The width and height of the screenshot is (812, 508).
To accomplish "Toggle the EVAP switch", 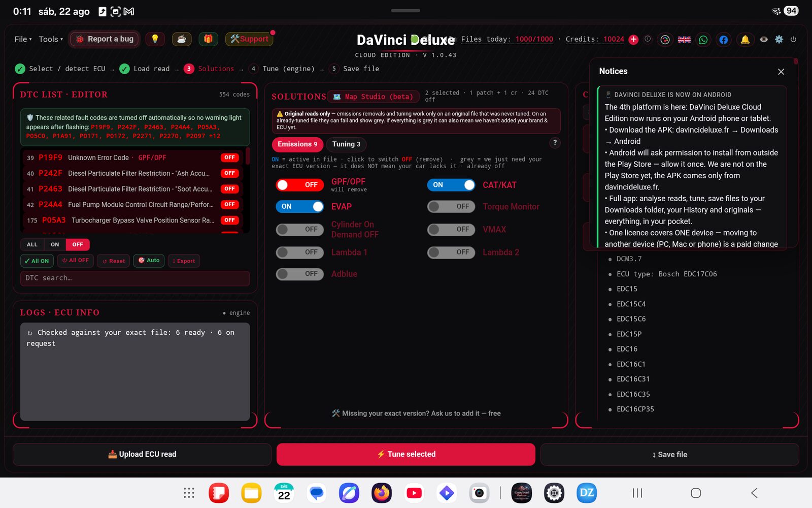I will point(300,207).
